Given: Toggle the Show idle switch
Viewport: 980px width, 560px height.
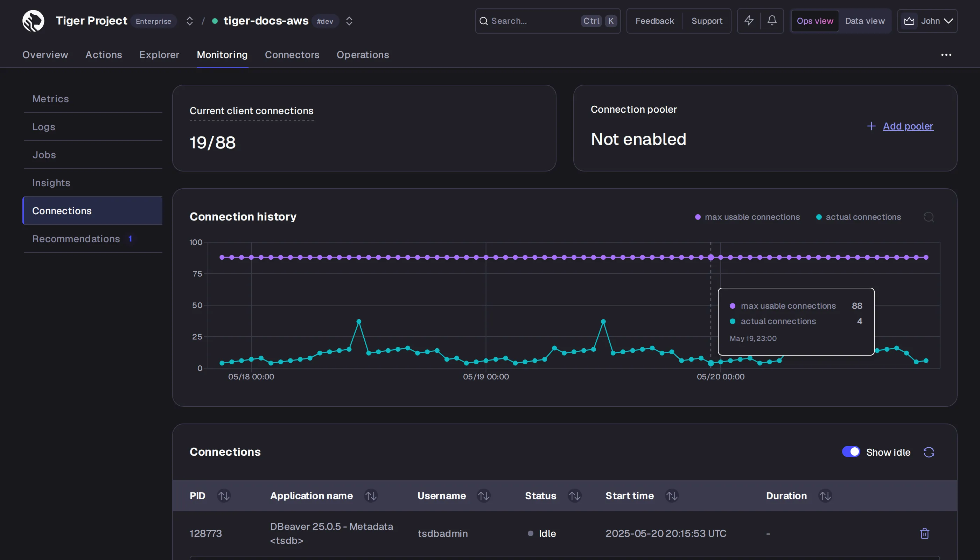Looking at the screenshot, I should tap(851, 451).
